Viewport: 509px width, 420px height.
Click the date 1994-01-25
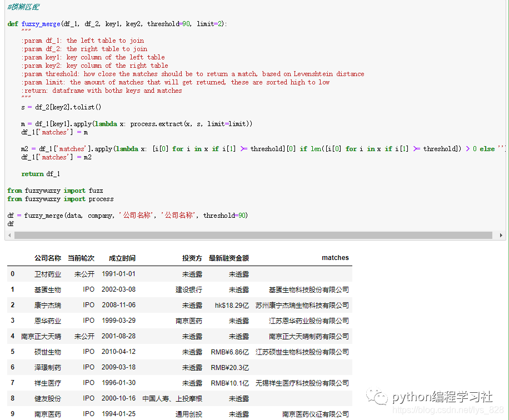click(118, 414)
